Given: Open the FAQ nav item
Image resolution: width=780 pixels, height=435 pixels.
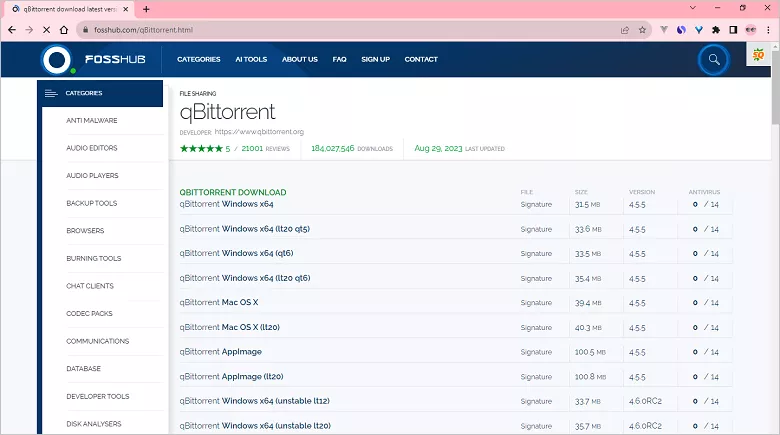Looking at the screenshot, I should click(x=339, y=59).
